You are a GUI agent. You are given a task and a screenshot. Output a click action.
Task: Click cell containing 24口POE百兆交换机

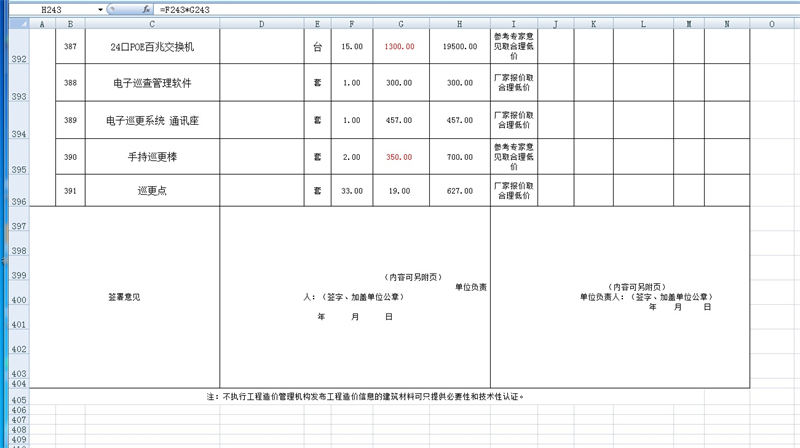tap(151, 46)
